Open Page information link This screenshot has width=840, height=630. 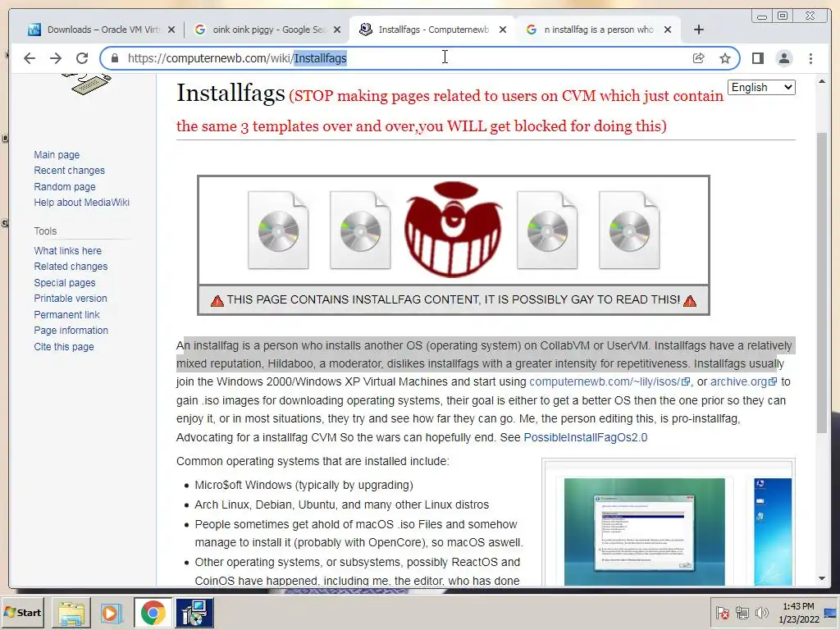pyautogui.click(x=71, y=331)
